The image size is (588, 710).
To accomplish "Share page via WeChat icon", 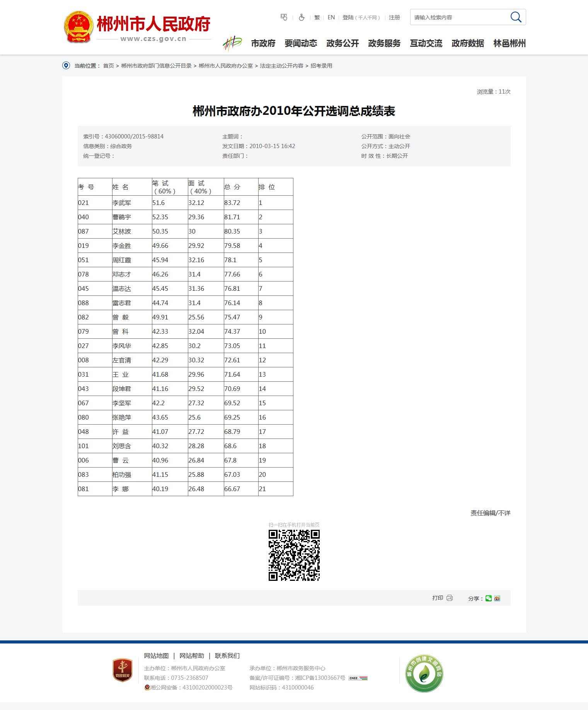I will (x=489, y=598).
